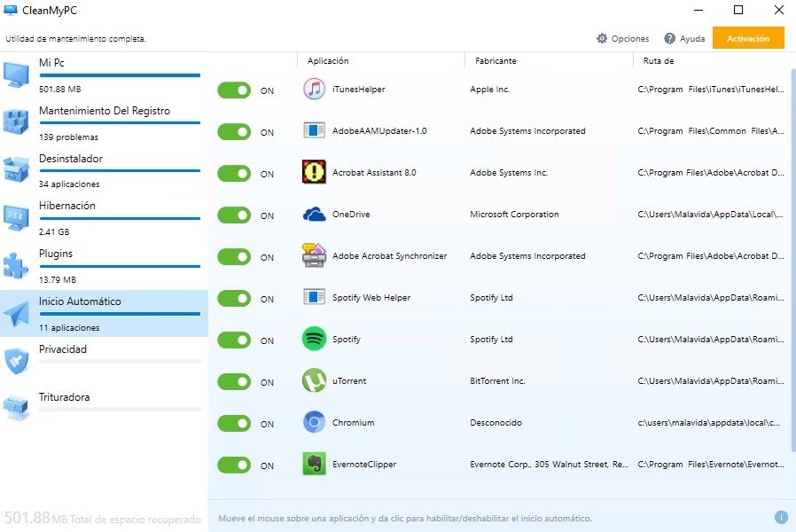Click the Desinstalador box icon

17,170
